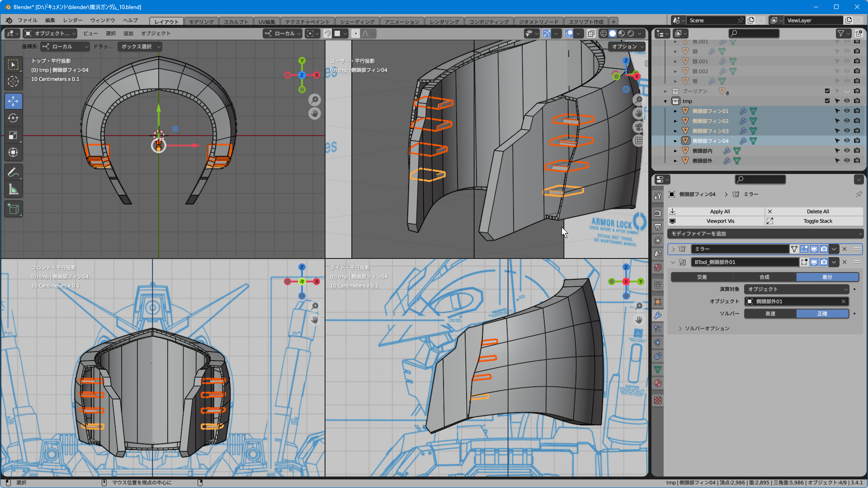
Task: Toggle the tmp collection exclude checkbox
Action: 827,101
